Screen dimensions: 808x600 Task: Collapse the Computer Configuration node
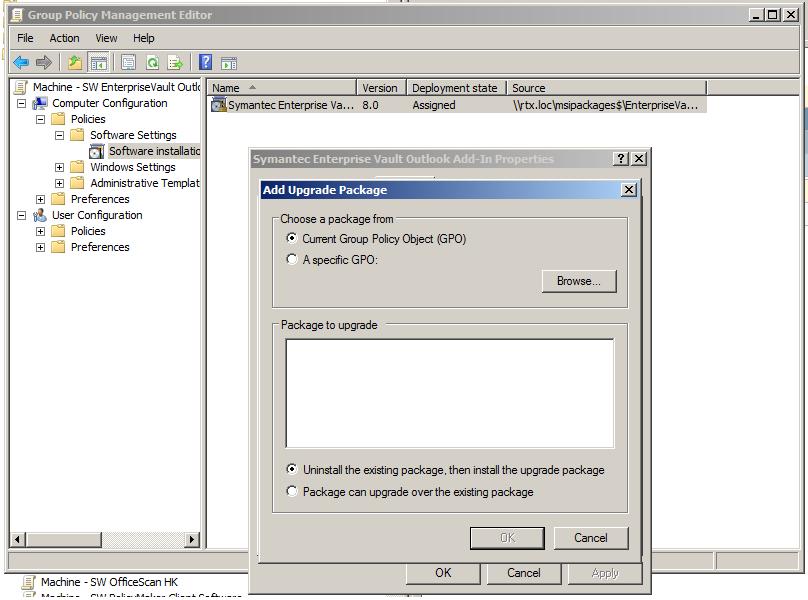[x=22, y=103]
